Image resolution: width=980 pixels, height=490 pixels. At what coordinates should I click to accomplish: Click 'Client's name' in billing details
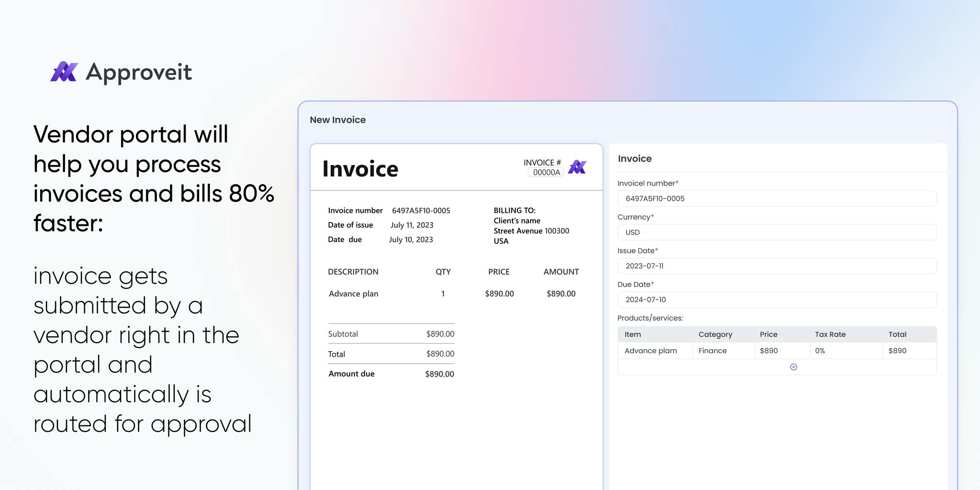click(x=517, y=221)
